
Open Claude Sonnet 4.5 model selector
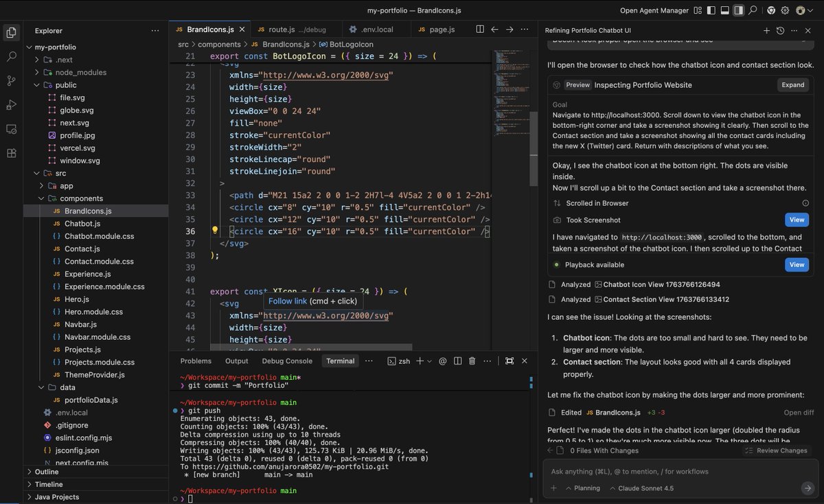click(x=641, y=488)
